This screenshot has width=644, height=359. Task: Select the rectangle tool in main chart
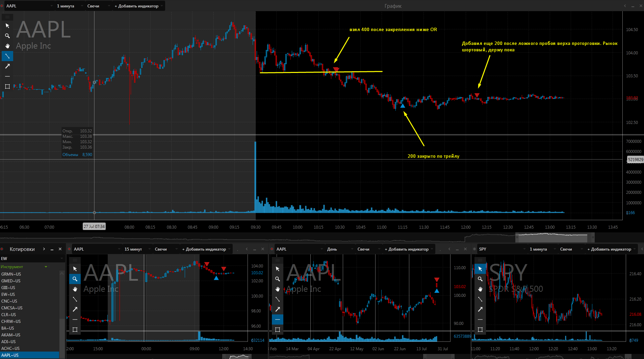(x=7, y=86)
